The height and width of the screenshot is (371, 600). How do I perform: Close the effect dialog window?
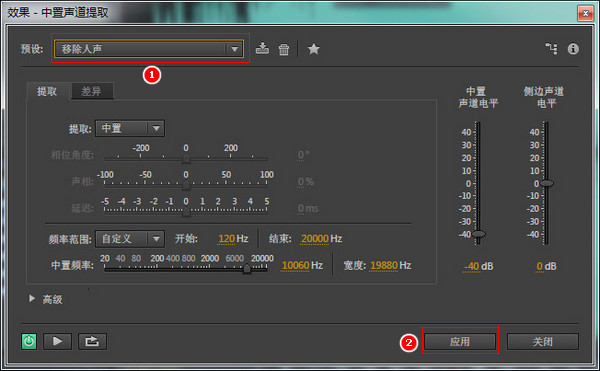coord(585,13)
